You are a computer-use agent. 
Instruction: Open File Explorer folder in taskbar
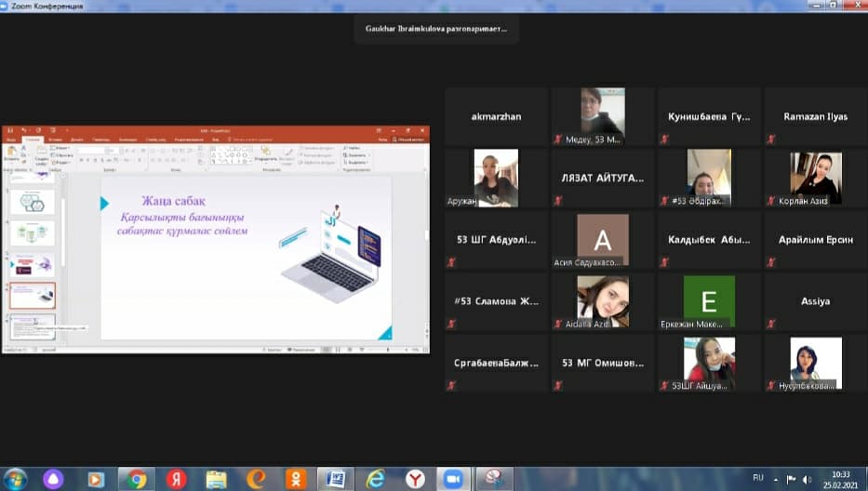216,478
